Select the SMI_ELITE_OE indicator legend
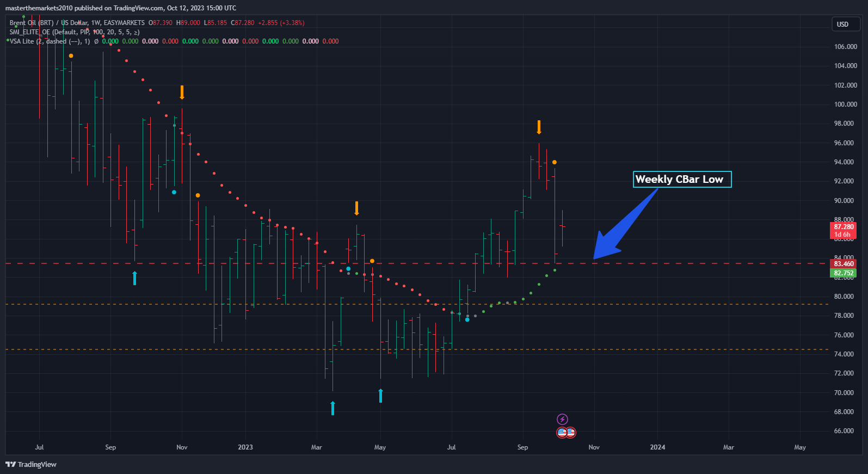This screenshot has height=474, width=868. [75, 32]
